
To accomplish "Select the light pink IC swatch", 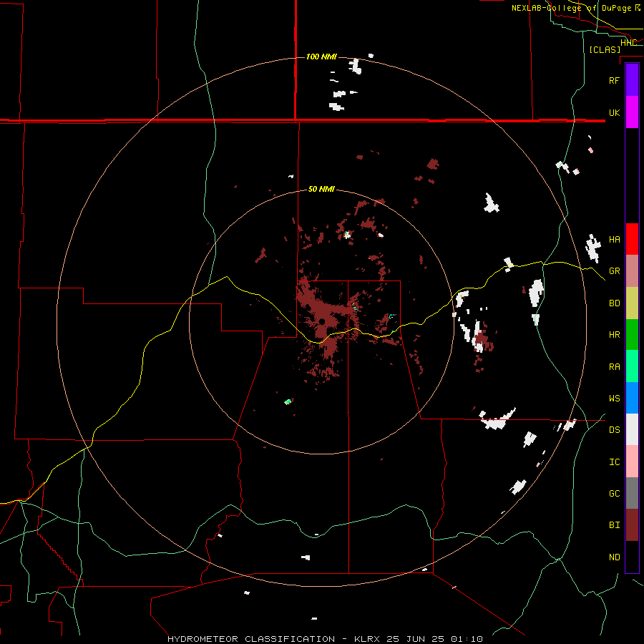I will click(632, 462).
